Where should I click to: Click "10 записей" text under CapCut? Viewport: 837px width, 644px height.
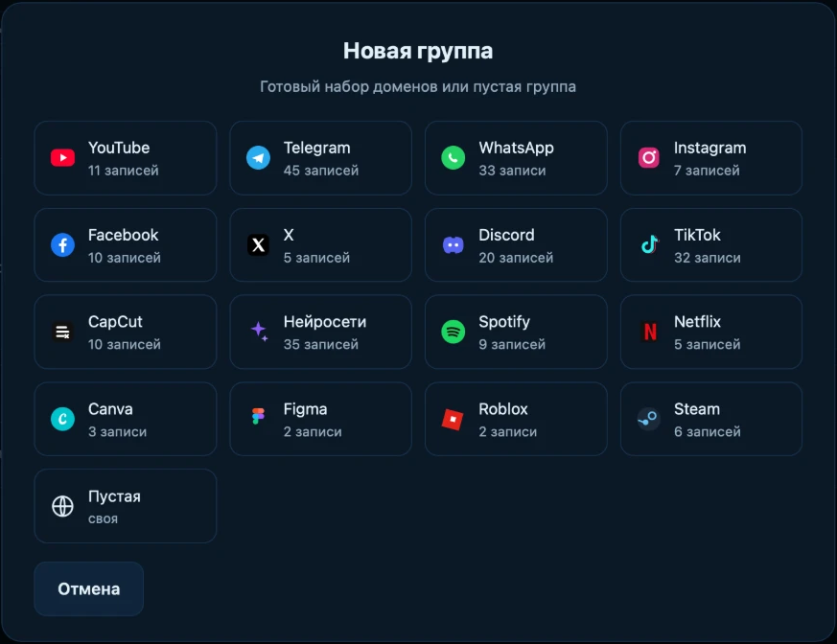pyautogui.click(x=125, y=344)
